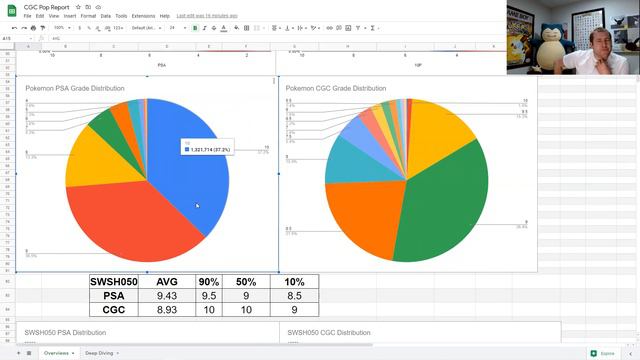Insert a comment
The width and height of the screenshot is (640, 360).
(x=339, y=28)
